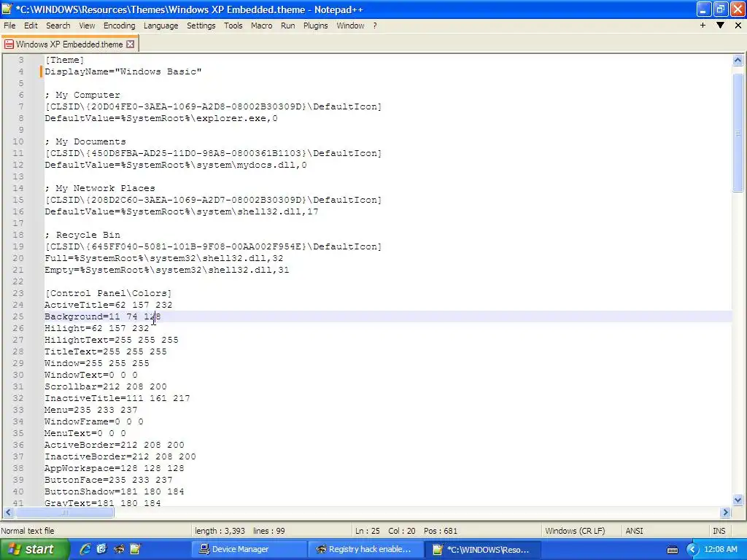Image resolution: width=747 pixels, height=560 pixels.
Task: Click the Scrollbar=212 208 200 line
Action: click(x=106, y=386)
